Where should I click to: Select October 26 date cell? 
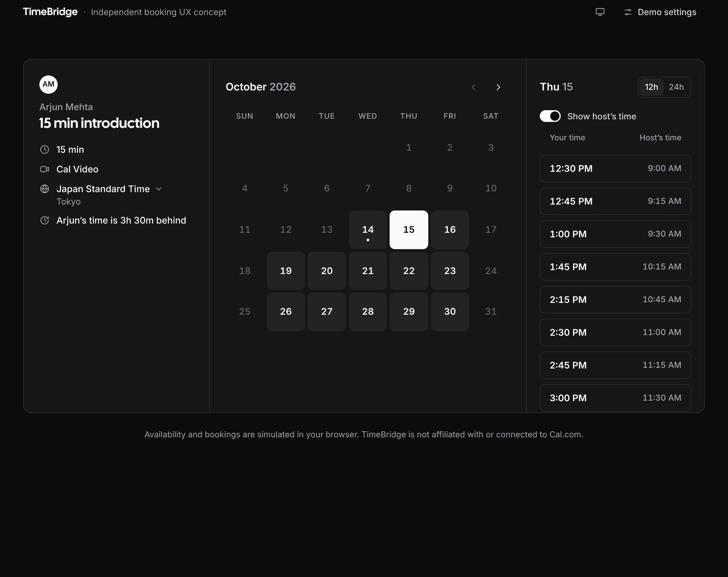coord(286,311)
